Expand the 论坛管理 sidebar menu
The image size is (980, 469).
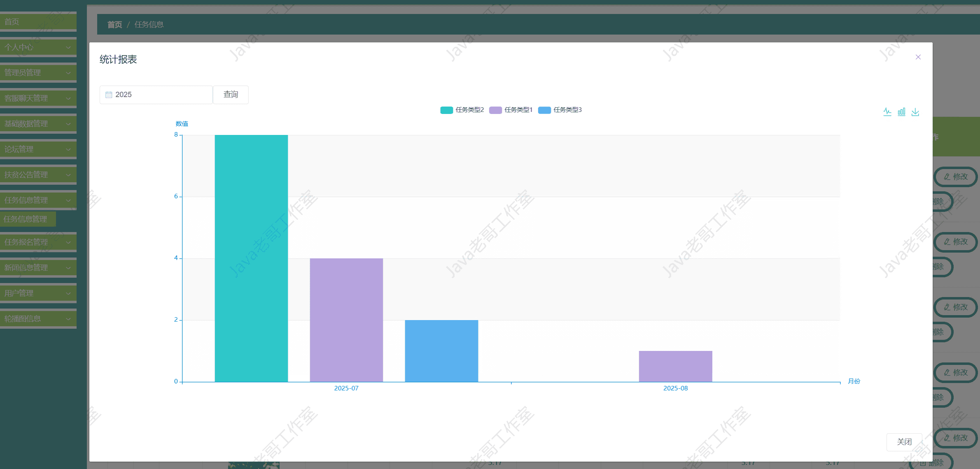[38, 149]
